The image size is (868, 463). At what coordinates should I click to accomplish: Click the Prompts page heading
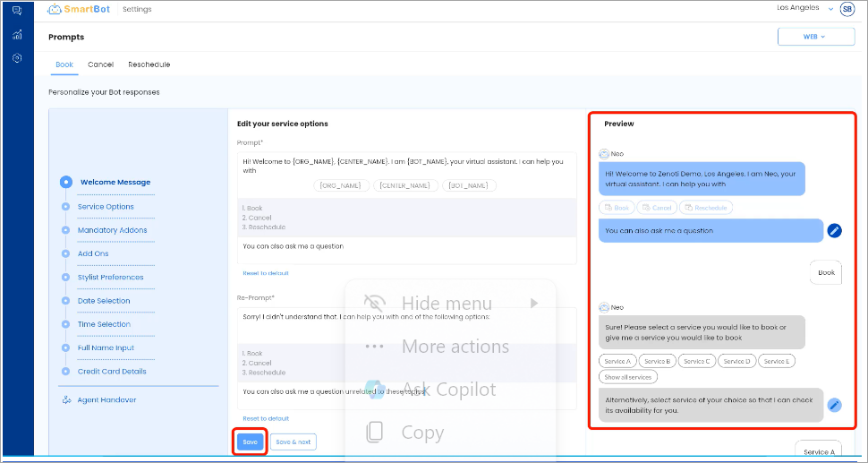click(x=66, y=37)
